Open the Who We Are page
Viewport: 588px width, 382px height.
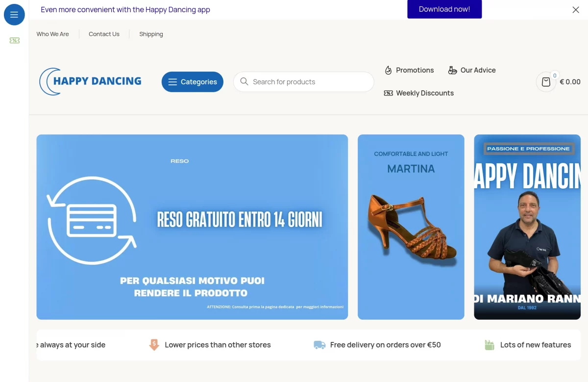(x=52, y=34)
